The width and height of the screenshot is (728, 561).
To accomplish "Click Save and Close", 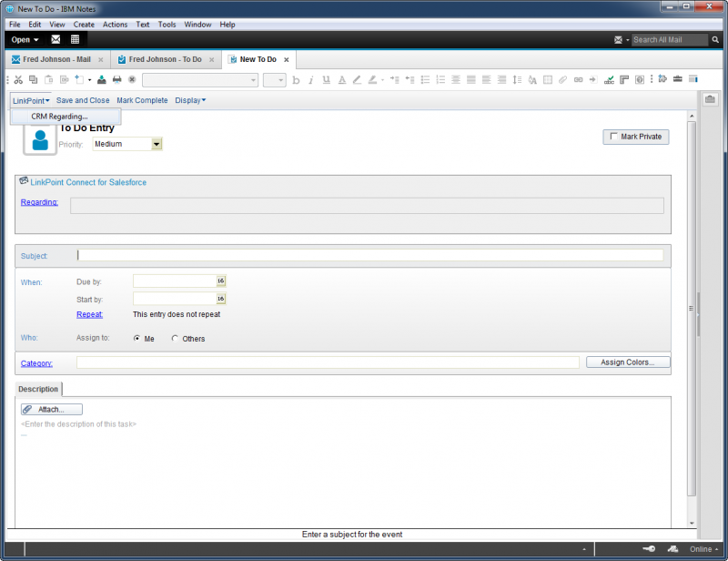I will coord(83,100).
